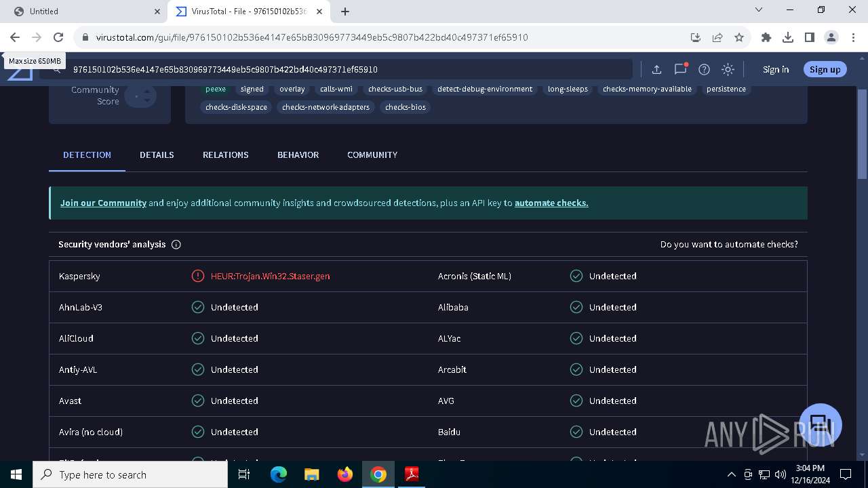868x488 pixels.
Task: Open the Chrome extensions puzzle icon
Action: pyautogui.click(x=766, y=37)
